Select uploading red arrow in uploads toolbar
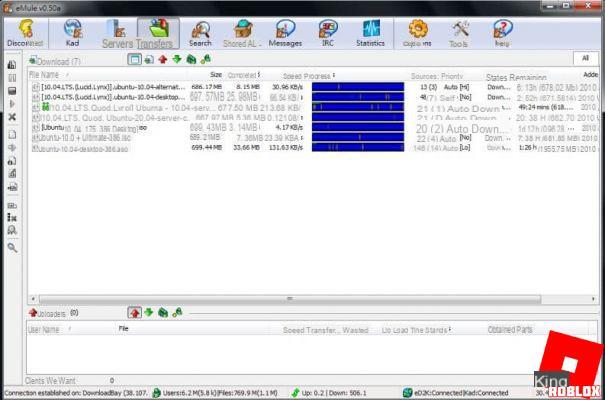605x400 pixels. [x=134, y=312]
